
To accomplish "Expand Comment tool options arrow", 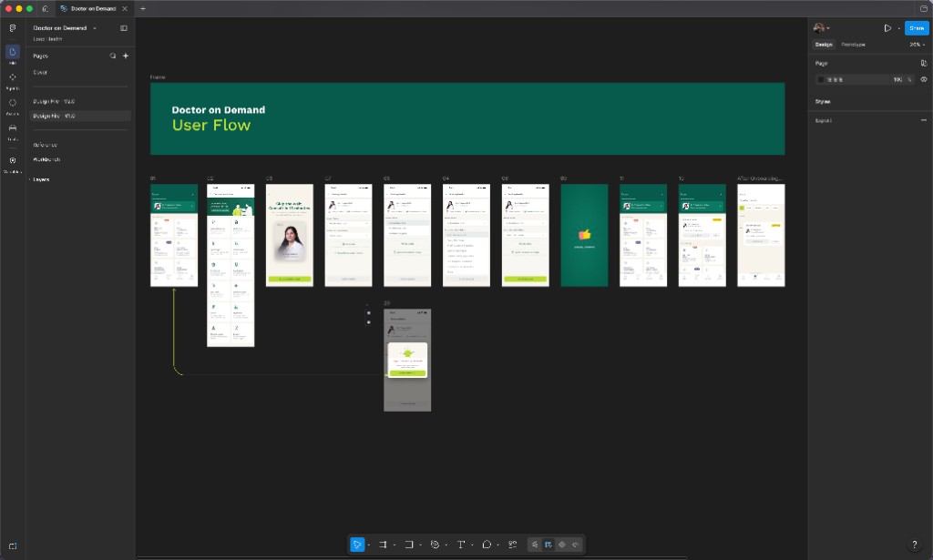I will [x=498, y=545].
